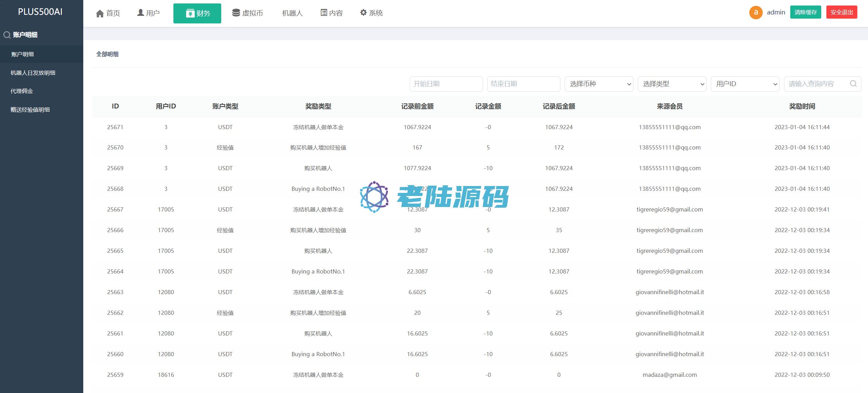Open the 用户ID filter dropdown
The width and height of the screenshot is (868, 393).
coord(745,84)
